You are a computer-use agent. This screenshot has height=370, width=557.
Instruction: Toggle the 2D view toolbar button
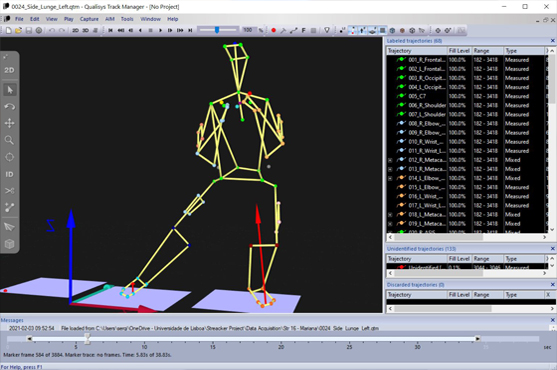click(x=75, y=31)
